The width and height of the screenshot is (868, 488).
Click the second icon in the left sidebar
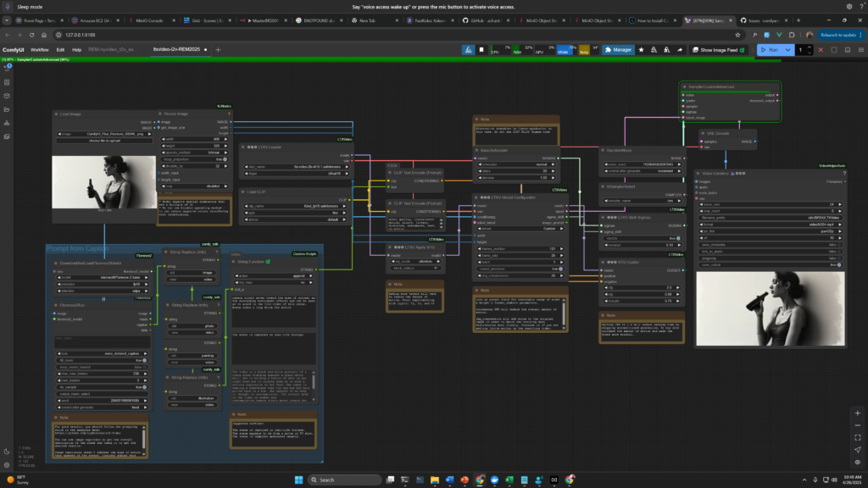[7, 82]
